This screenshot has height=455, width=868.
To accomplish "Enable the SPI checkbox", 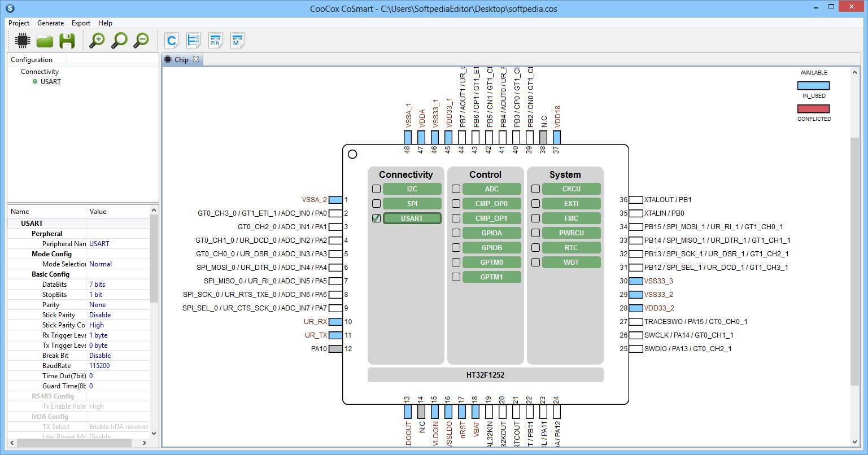I will (x=377, y=204).
